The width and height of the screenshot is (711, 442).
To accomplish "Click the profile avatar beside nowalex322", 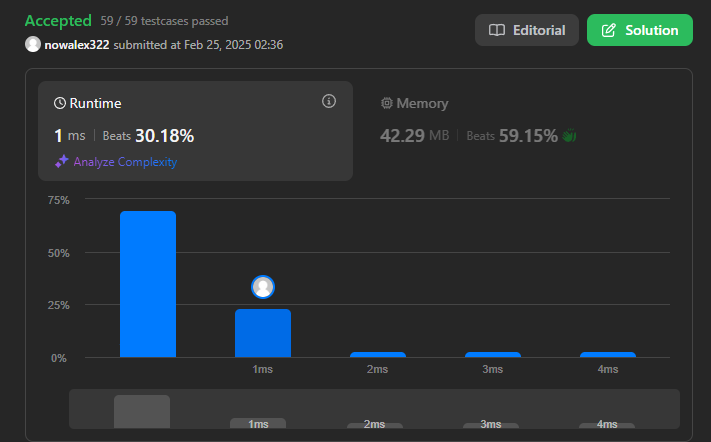I will tap(33, 44).
